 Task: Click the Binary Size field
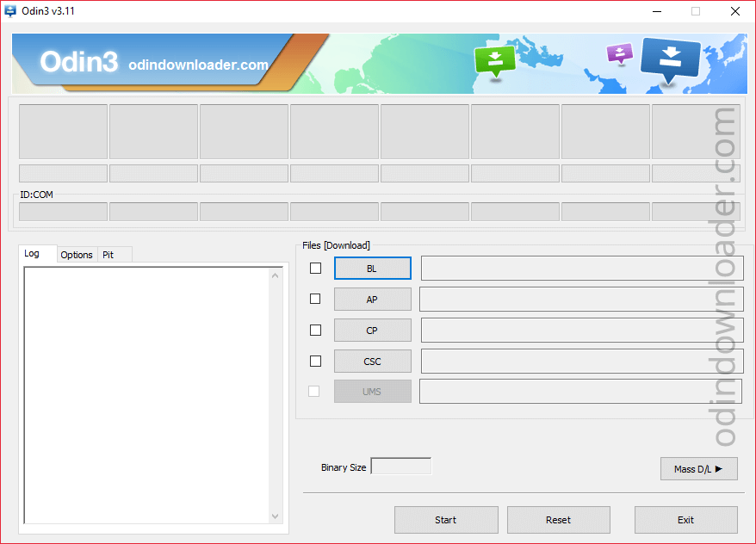(x=400, y=466)
